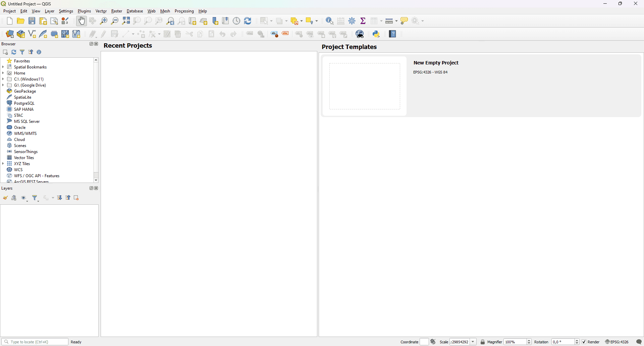Image resolution: width=644 pixels, height=346 pixels.
Task: Open the Scale dropdown list
Action: click(473, 342)
